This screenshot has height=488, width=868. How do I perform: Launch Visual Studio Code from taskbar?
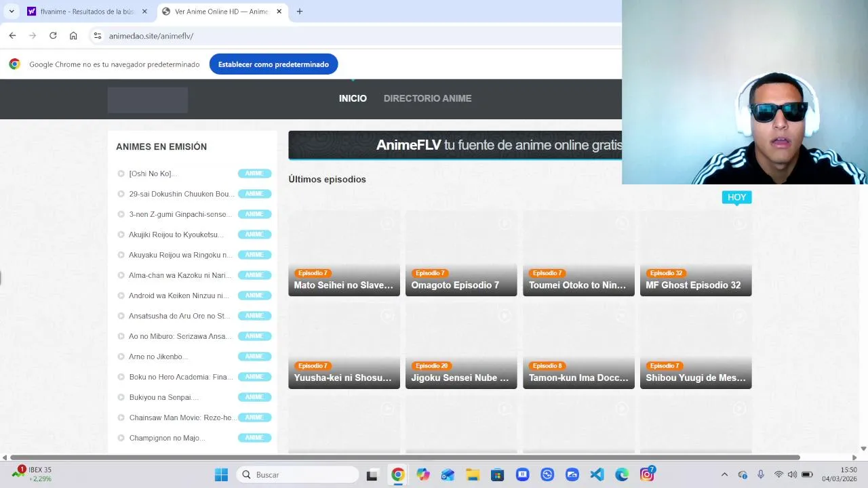pyautogui.click(x=597, y=474)
